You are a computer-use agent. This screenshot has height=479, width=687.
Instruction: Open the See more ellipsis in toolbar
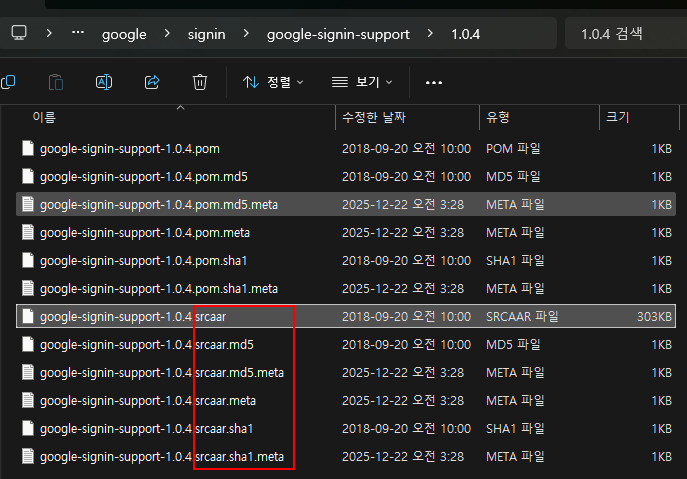point(434,82)
